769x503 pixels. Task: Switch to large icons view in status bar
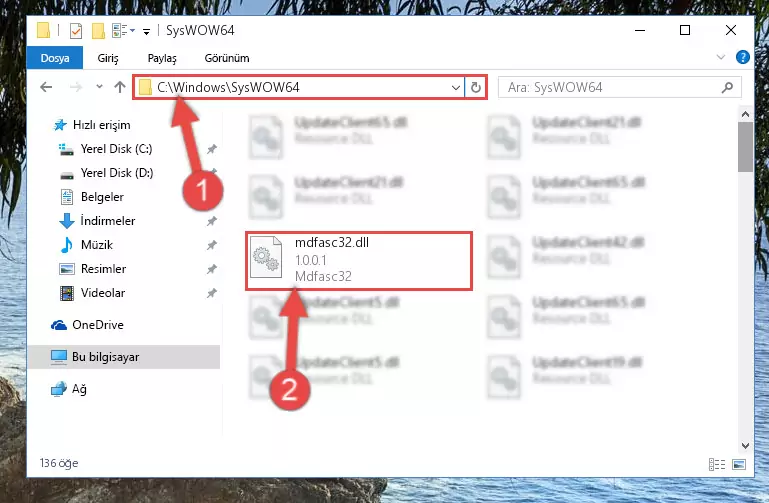point(739,464)
